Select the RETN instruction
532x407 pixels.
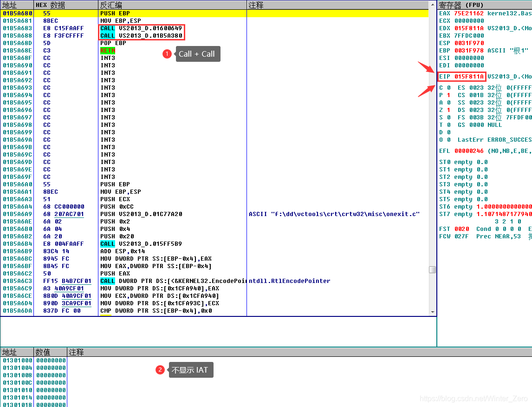click(108, 51)
